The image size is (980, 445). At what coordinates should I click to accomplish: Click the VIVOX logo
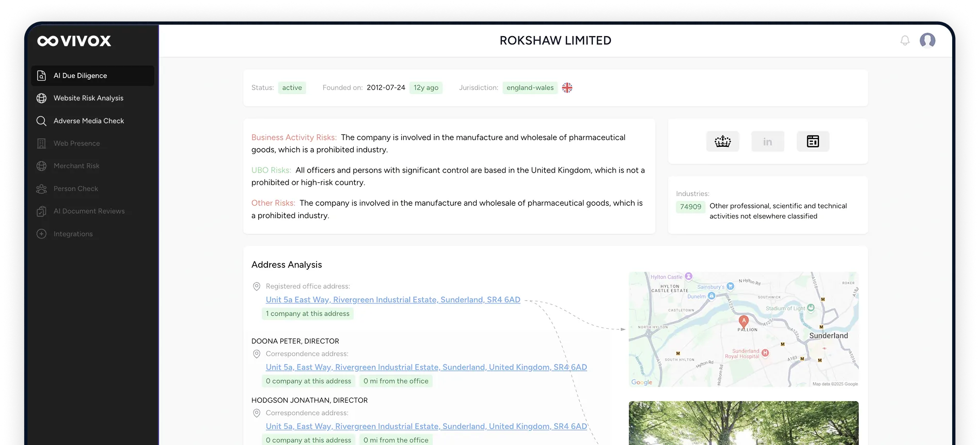tap(74, 41)
